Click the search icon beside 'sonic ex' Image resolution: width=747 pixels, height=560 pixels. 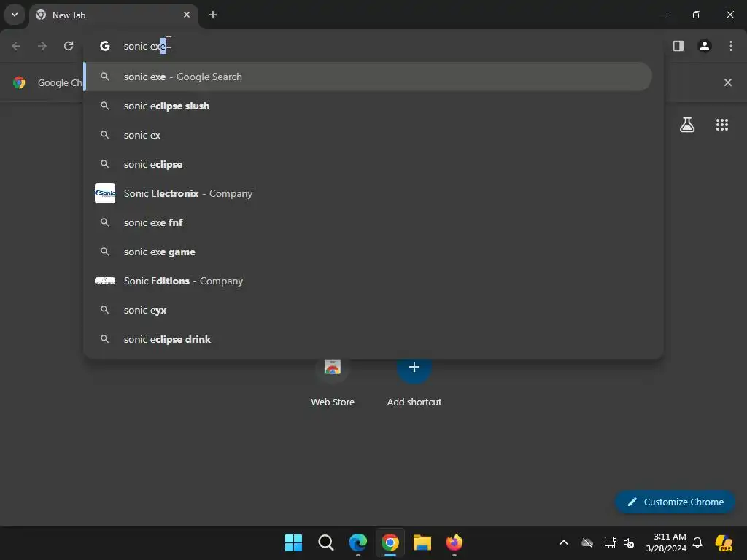[105, 135]
